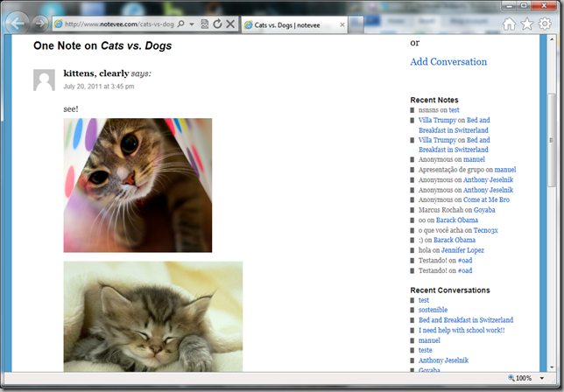Click the search magnifier in address bar

click(180, 24)
